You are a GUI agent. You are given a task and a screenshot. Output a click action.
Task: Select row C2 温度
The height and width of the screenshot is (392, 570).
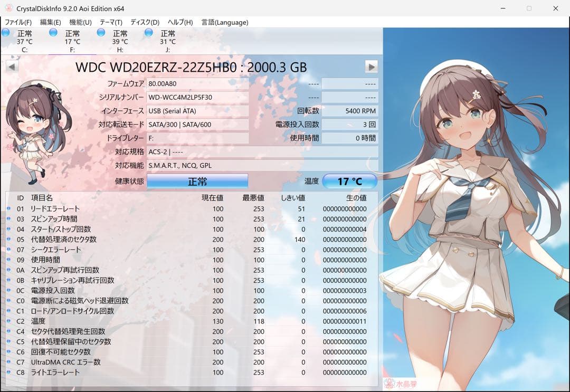pyautogui.click(x=192, y=321)
